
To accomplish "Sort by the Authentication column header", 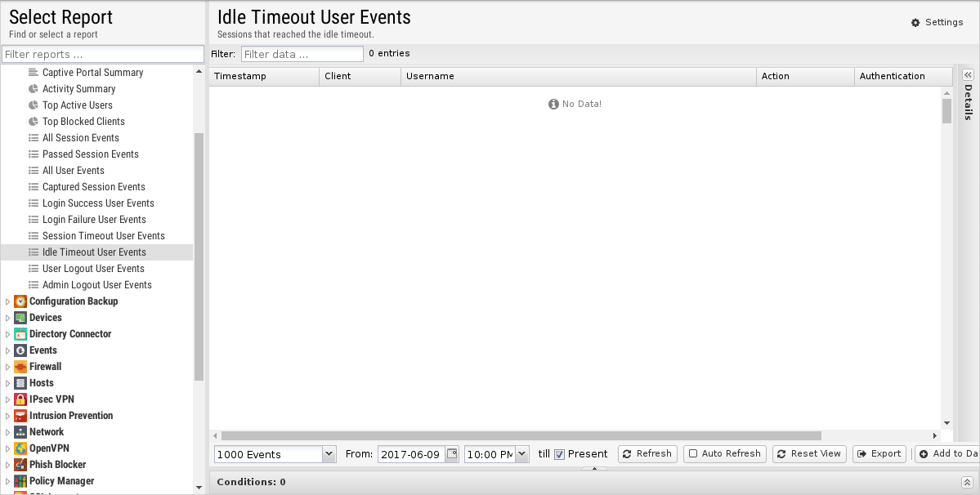I will [903, 76].
